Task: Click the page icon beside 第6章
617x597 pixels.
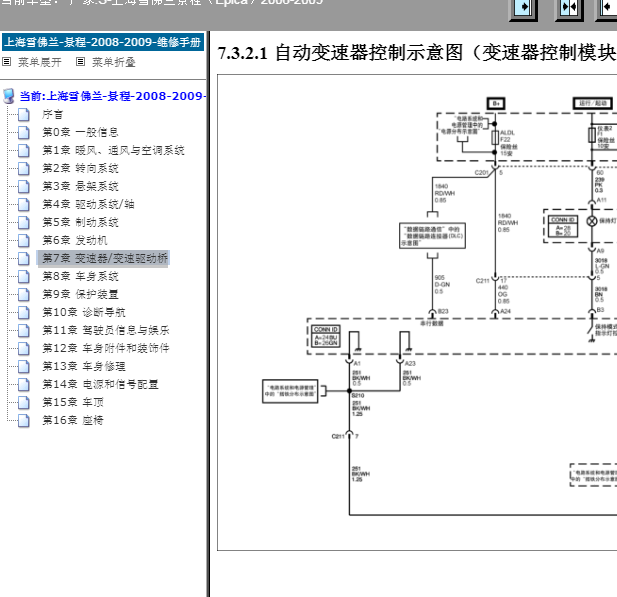Action: click(24, 240)
